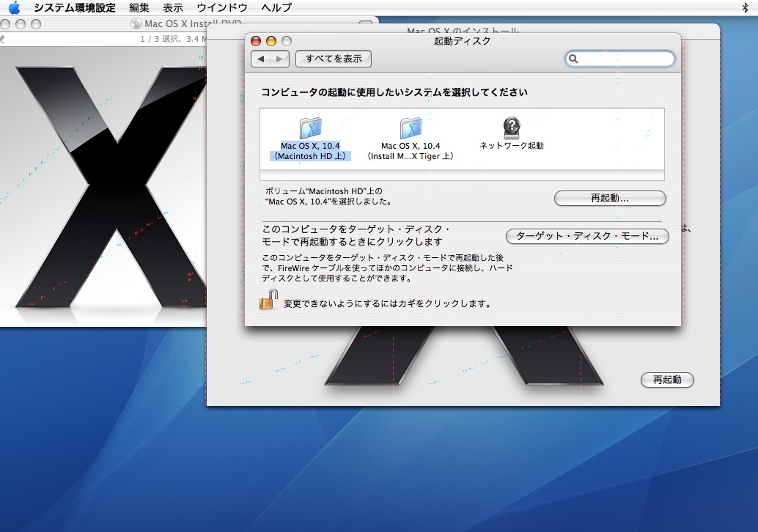Image resolution: width=758 pixels, height=532 pixels.
Task: Choose the ネットワーク起動 network startup icon
Action: pyautogui.click(x=511, y=128)
